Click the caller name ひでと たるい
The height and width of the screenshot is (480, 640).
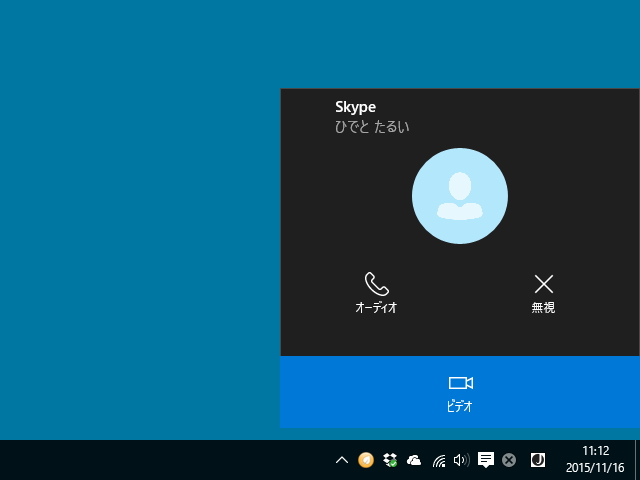[372, 127]
